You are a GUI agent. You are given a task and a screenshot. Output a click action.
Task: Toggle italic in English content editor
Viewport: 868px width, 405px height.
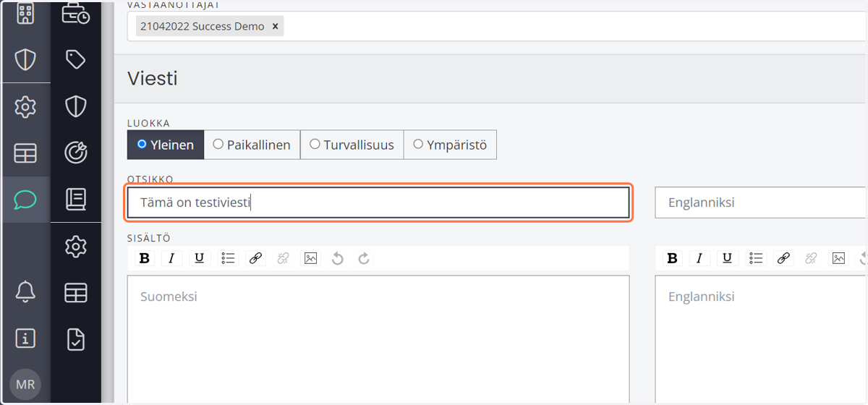[699, 258]
